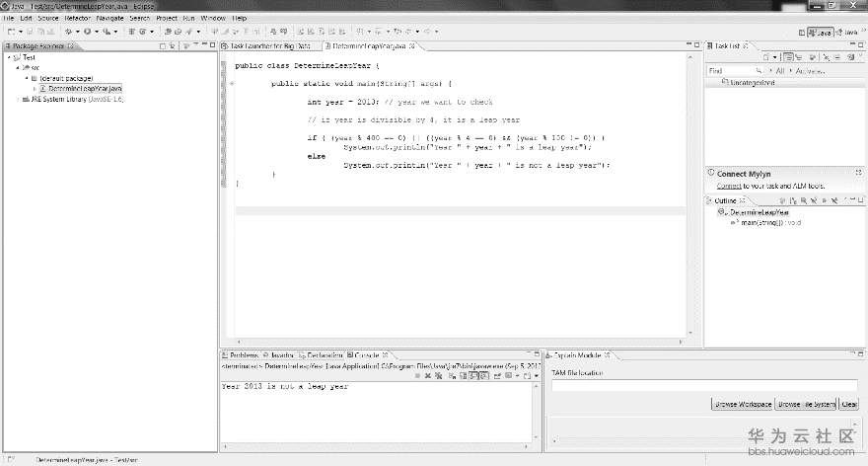Click the editor vertical scrollbar
868x466 pixels.
(690, 194)
